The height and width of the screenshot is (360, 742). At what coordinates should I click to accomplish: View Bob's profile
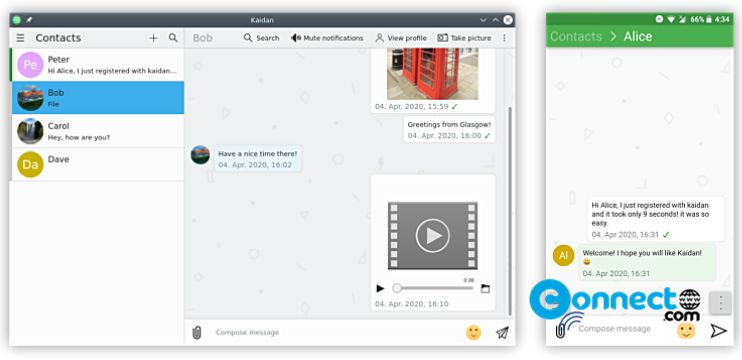400,38
